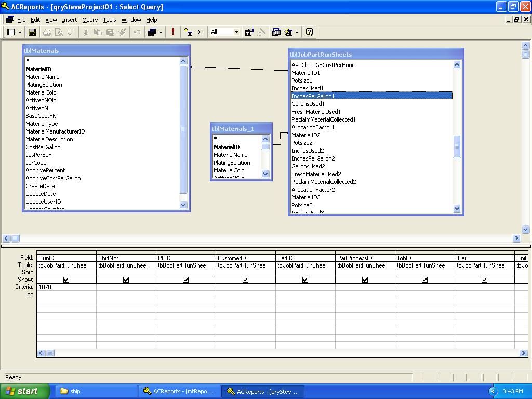Open the Tools menu
Image resolution: width=532 pixels, height=399 pixels.
[x=109, y=20]
